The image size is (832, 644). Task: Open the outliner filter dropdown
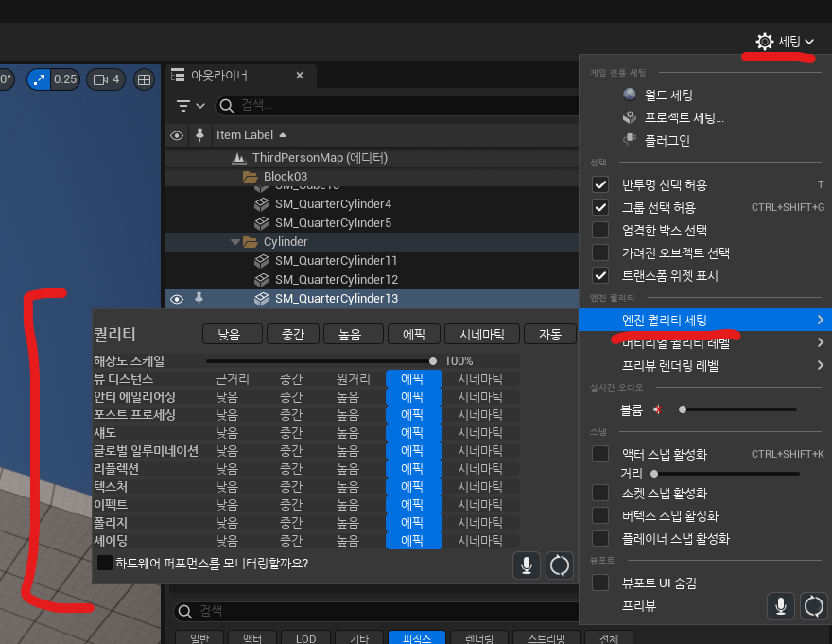click(x=190, y=106)
